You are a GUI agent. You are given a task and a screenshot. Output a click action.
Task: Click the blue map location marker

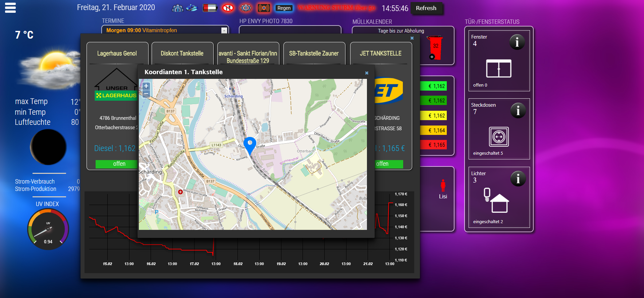250,144
